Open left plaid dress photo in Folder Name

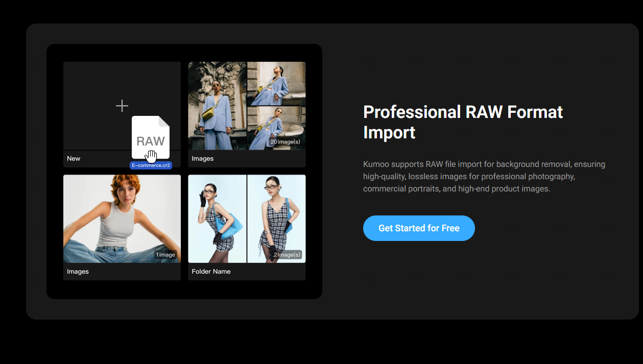217,219
